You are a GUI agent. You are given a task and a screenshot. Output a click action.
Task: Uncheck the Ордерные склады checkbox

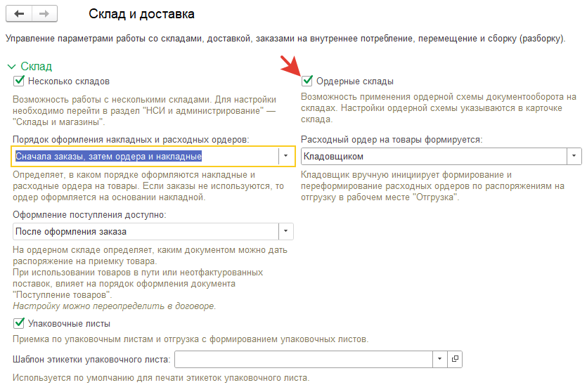[x=307, y=81]
